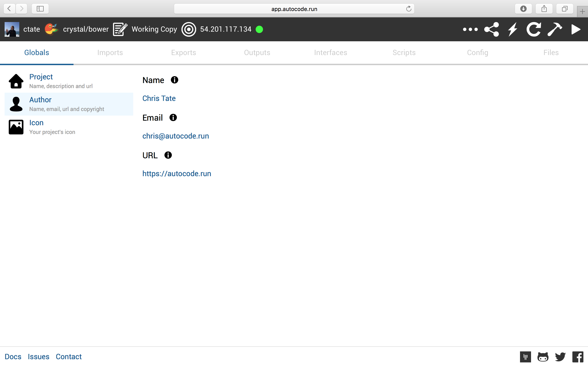Click the circular refresh arrow in dark header
Screen dimensions: 588x367
click(x=534, y=29)
